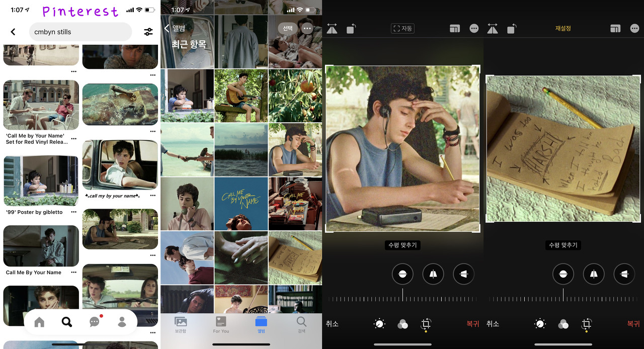Viewport: 644px width, 349px height.
Task: Tap 취소 in headphones photo editor
Action: pyautogui.click(x=332, y=324)
